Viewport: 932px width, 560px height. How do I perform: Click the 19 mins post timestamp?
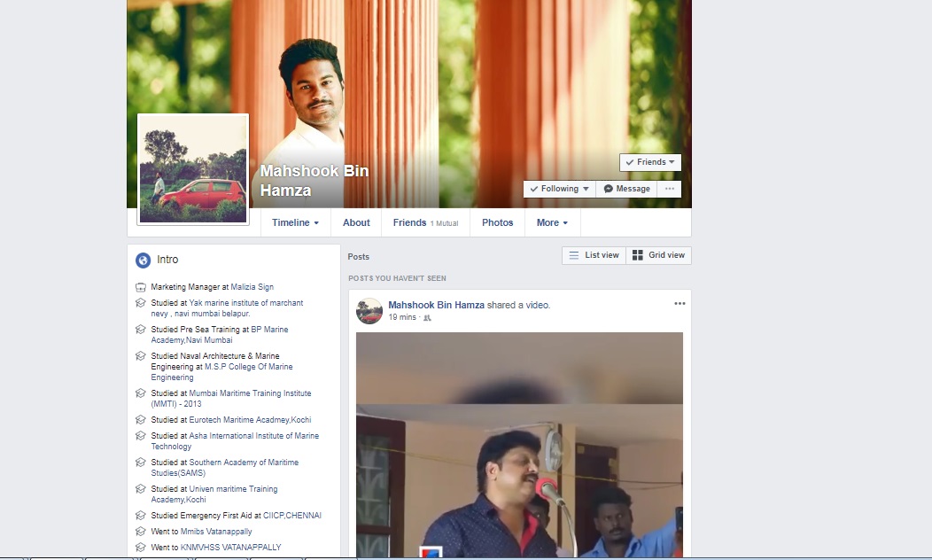pos(402,317)
